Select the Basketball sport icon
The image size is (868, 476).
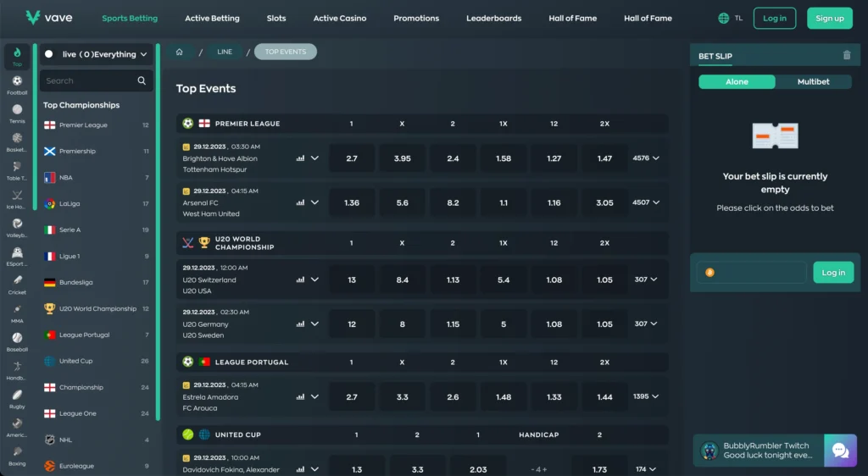pos(17,138)
